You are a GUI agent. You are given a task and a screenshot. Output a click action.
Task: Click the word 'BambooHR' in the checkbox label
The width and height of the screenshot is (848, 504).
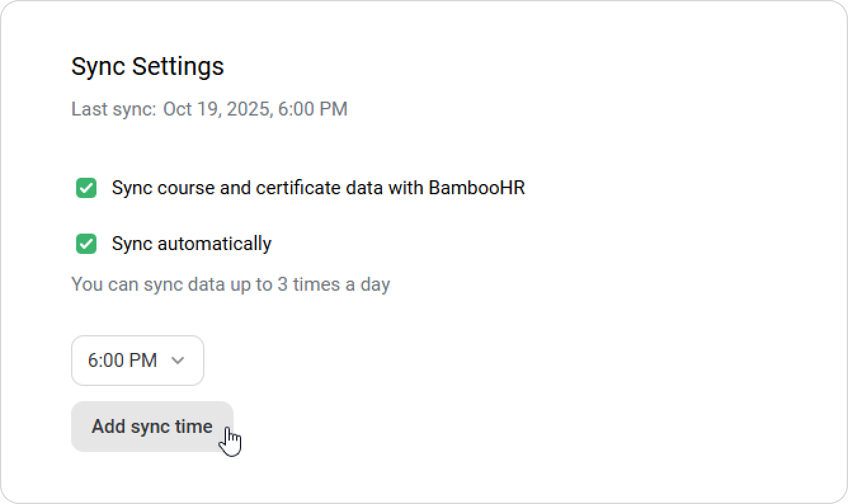tap(477, 188)
